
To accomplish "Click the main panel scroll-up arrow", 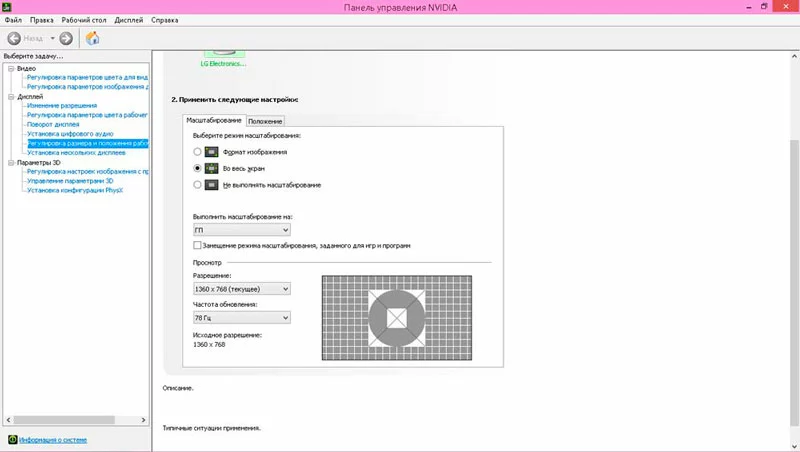I will click(794, 56).
